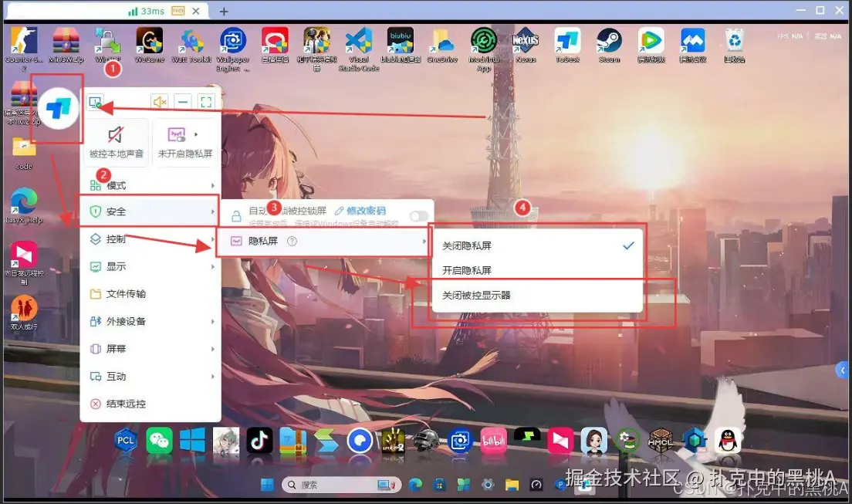
Task: Click the FHD resolution badge in the tab
Action: [177, 11]
